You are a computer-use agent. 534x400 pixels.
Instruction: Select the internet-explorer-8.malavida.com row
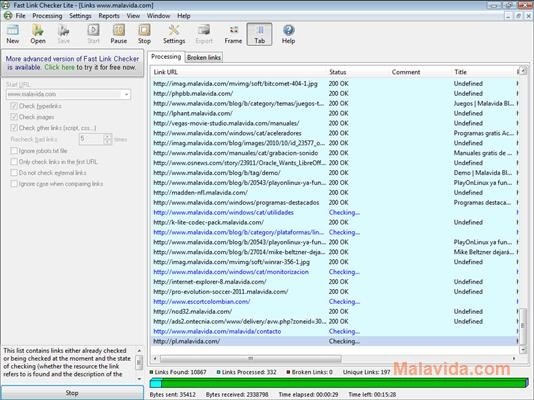pos(334,282)
